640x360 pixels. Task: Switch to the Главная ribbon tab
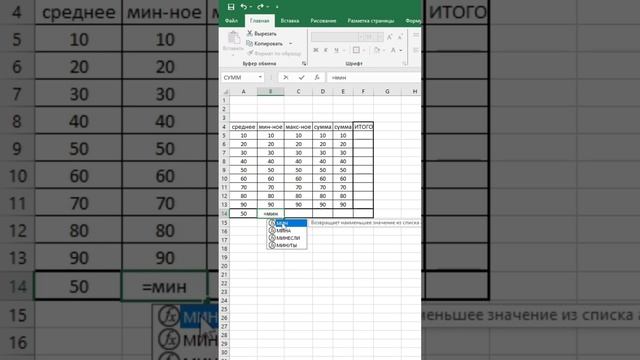(x=260, y=20)
